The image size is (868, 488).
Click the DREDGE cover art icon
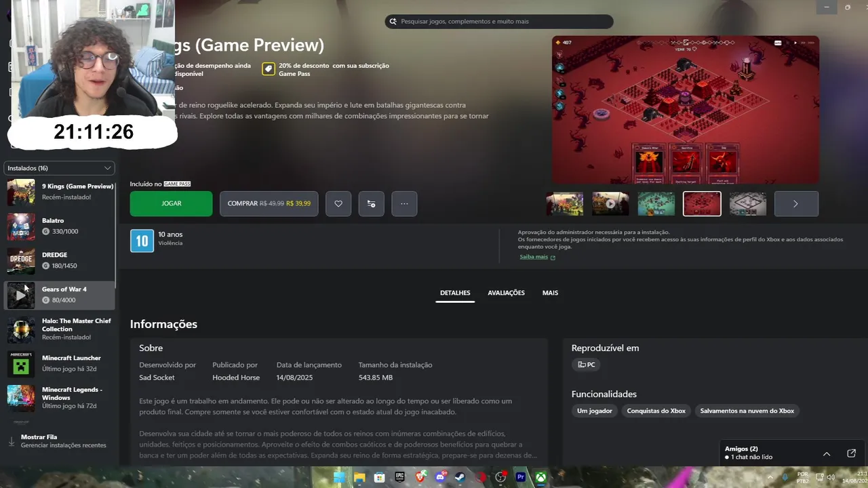(x=20, y=260)
